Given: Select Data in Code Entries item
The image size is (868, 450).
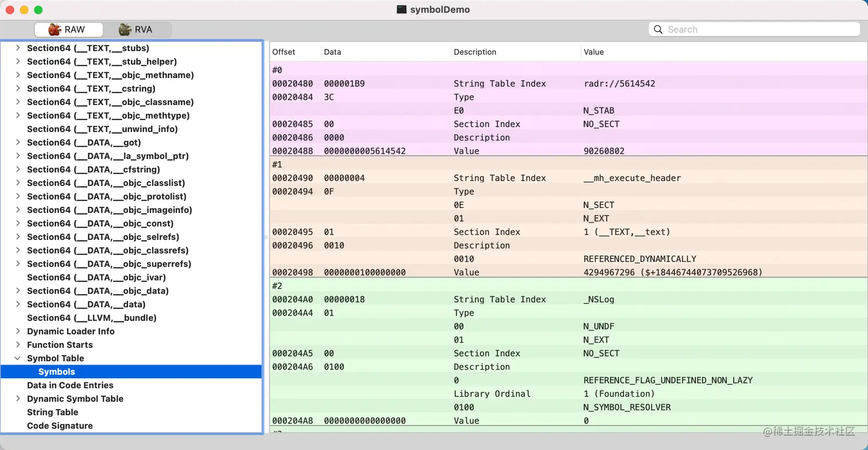Looking at the screenshot, I should 131,385.
